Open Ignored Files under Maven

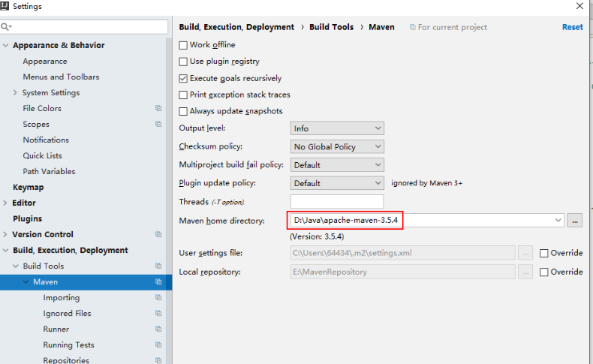click(67, 314)
